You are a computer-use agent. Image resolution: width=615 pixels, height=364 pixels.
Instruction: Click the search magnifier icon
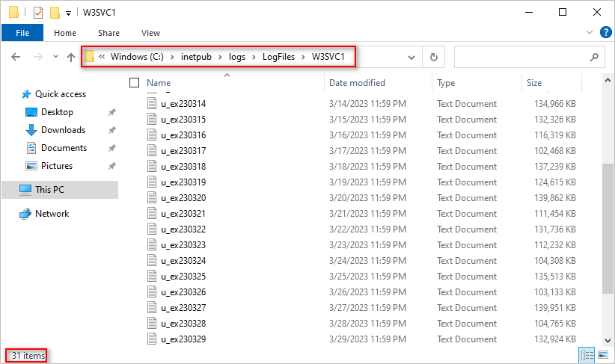[x=594, y=58]
